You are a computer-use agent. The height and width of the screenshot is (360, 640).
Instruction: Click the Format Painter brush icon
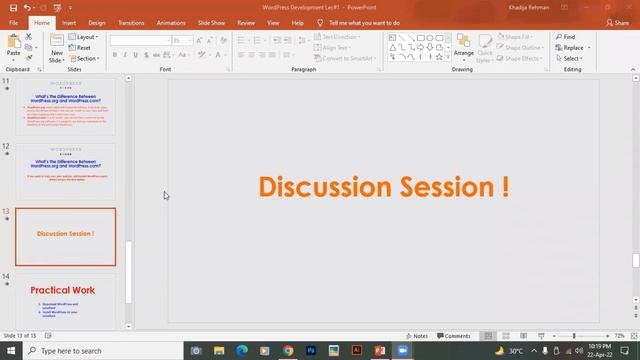pyautogui.click(x=29, y=58)
